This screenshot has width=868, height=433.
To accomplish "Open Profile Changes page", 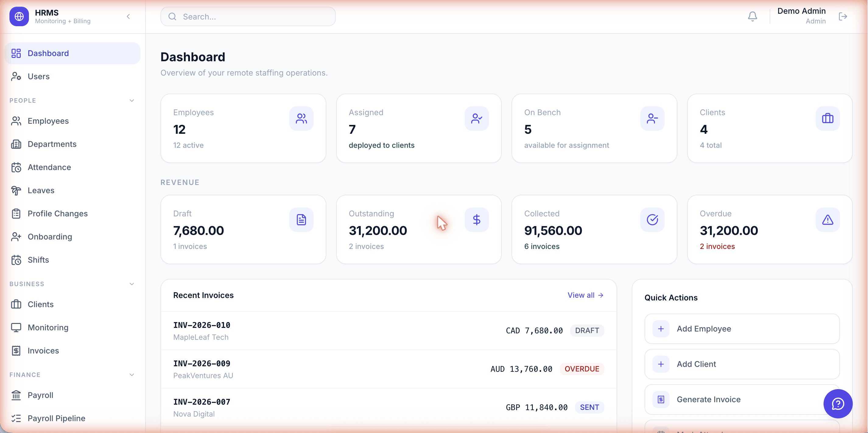I will click(x=72, y=214).
